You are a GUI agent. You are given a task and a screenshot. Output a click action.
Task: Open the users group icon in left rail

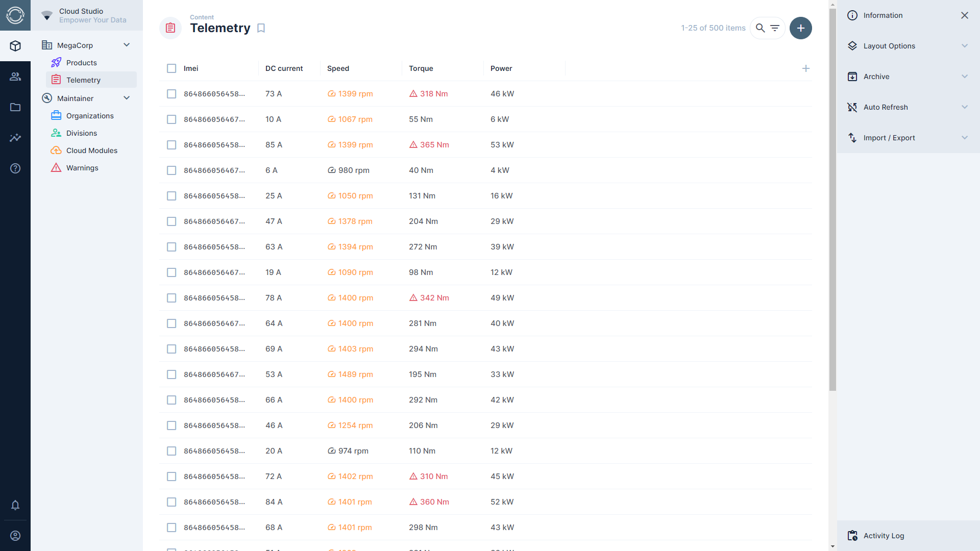[x=15, y=77]
